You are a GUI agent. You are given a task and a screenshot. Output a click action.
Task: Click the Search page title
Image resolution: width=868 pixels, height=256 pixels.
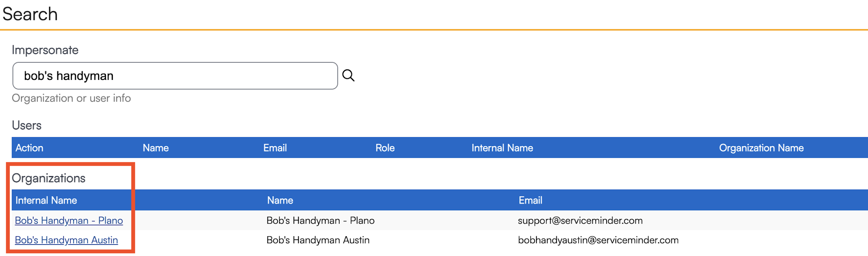coord(30,14)
